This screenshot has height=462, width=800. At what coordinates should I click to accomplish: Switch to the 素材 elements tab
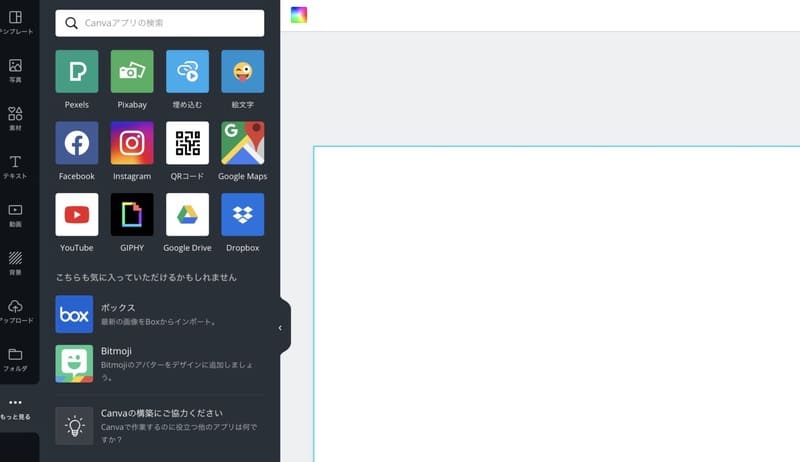pyautogui.click(x=15, y=119)
